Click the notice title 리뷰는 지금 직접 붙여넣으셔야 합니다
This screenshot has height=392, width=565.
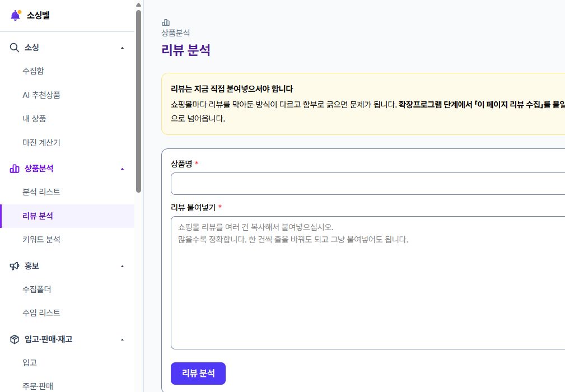[232, 88]
